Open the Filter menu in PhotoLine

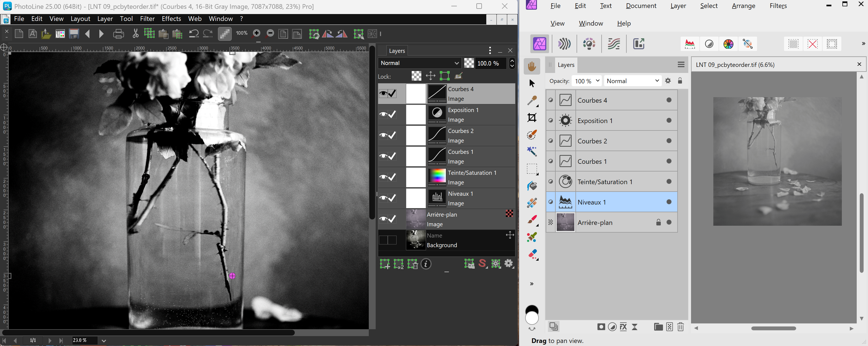[147, 18]
